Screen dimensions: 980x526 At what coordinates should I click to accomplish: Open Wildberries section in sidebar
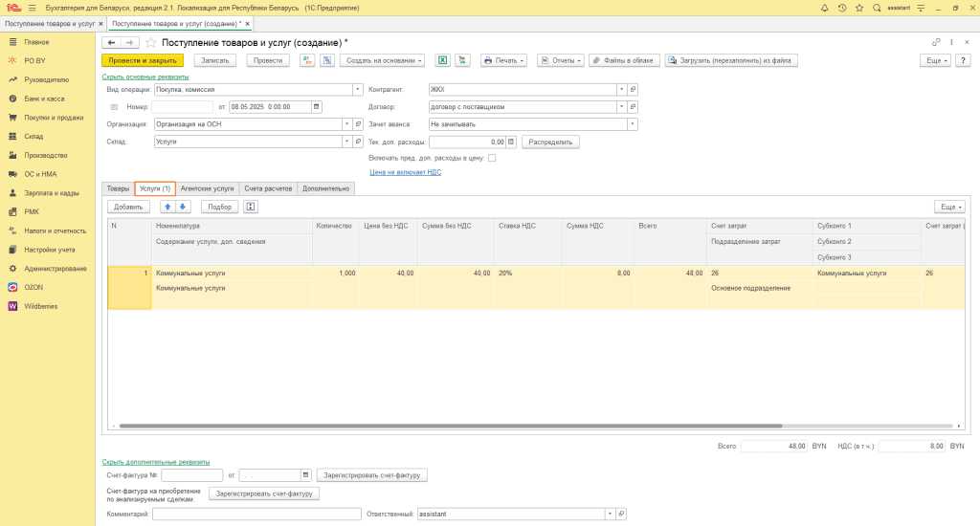[40, 306]
